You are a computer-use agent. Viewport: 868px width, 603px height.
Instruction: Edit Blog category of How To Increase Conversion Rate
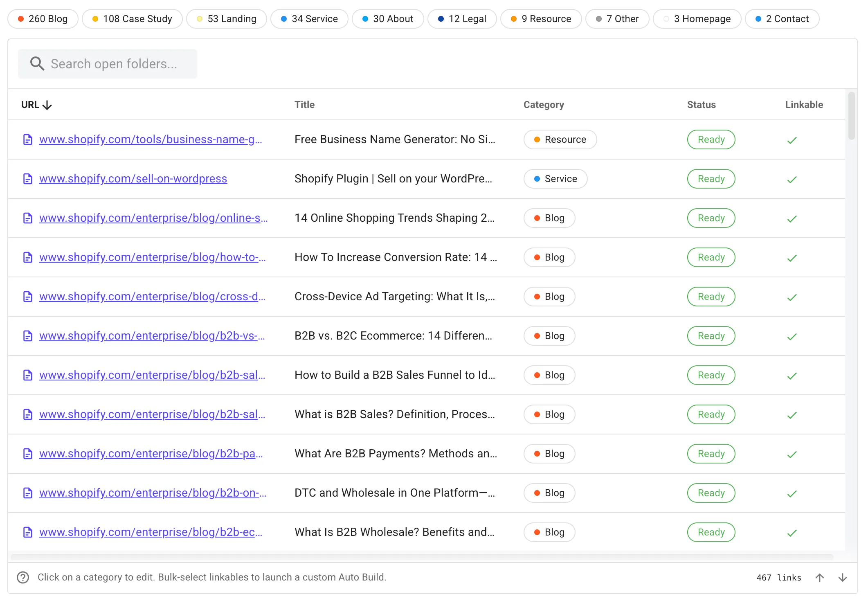point(549,257)
